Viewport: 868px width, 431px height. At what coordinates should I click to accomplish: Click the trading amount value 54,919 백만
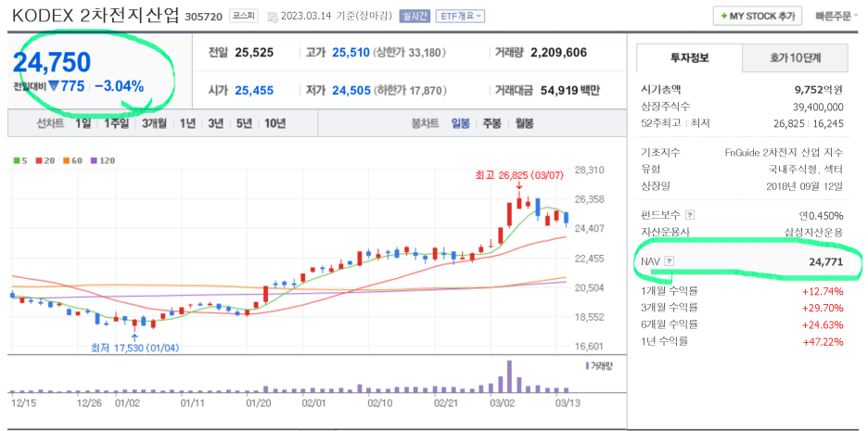[x=569, y=90]
